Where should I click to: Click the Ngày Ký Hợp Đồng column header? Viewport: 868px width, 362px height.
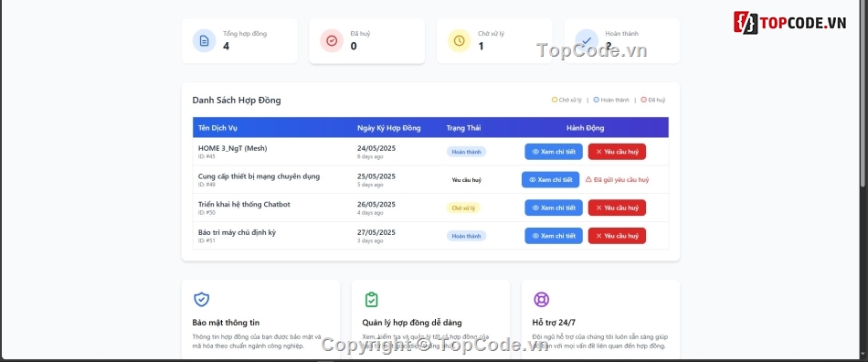[389, 128]
